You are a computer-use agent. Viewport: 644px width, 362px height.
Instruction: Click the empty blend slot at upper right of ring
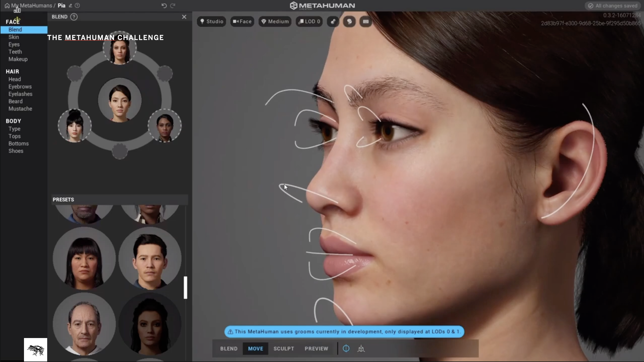pos(165,74)
